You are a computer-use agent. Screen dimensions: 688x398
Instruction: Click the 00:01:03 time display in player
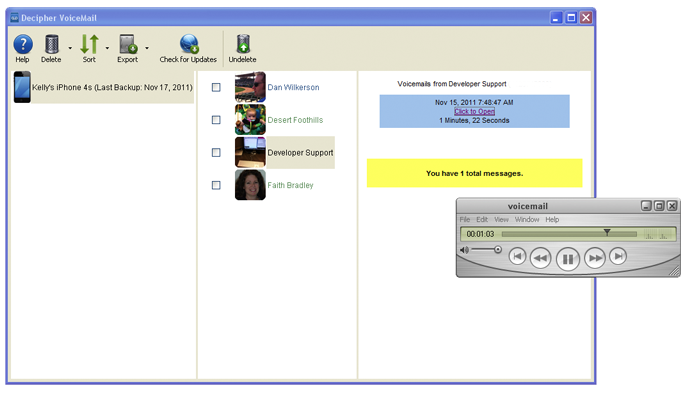click(x=480, y=234)
